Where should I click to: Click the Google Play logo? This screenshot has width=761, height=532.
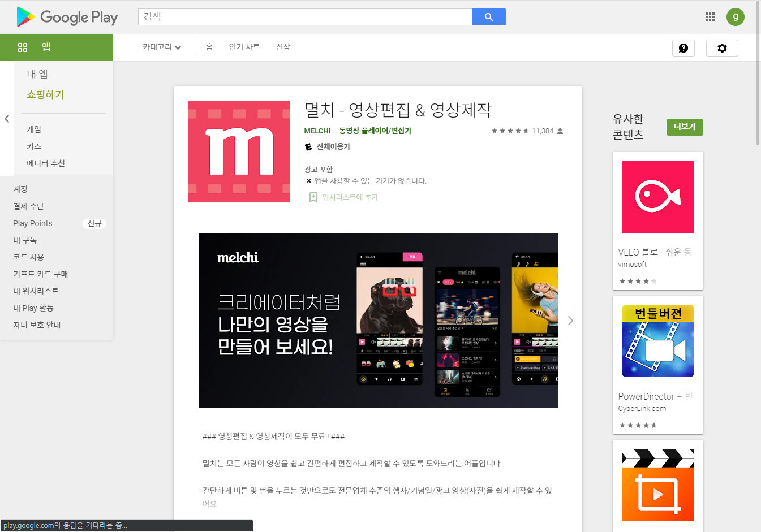(67, 17)
